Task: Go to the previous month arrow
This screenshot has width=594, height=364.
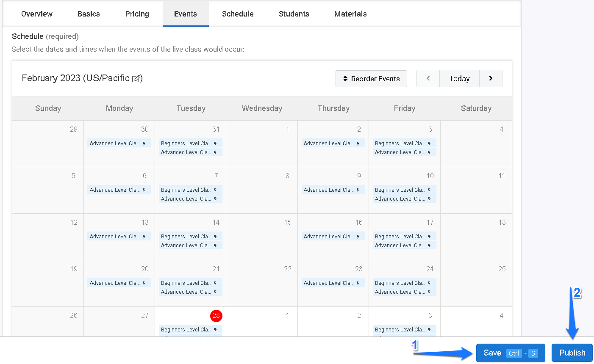Action: point(428,79)
